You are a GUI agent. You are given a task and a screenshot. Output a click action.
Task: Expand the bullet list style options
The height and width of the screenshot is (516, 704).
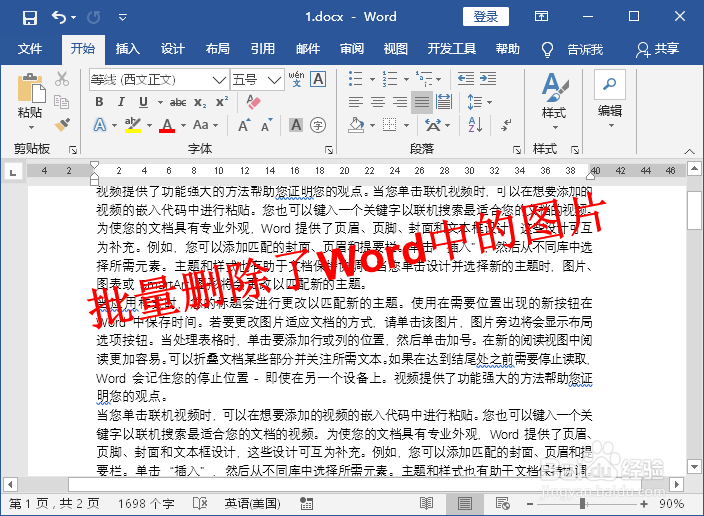[373, 79]
